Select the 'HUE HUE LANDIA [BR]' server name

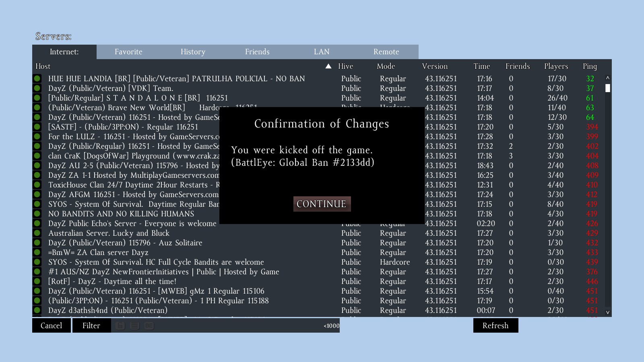tap(177, 78)
